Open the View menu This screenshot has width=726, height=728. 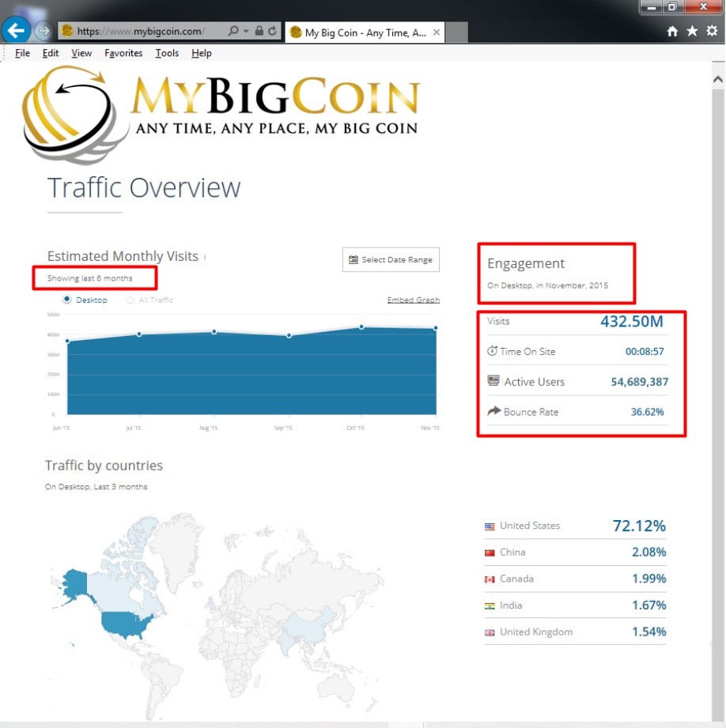[81, 53]
